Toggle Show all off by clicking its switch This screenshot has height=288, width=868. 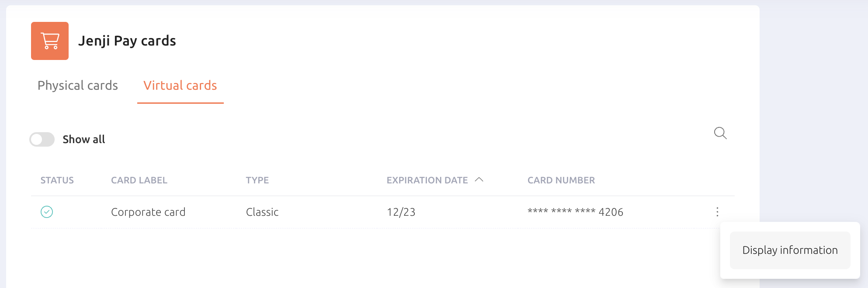pyautogui.click(x=42, y=139)
